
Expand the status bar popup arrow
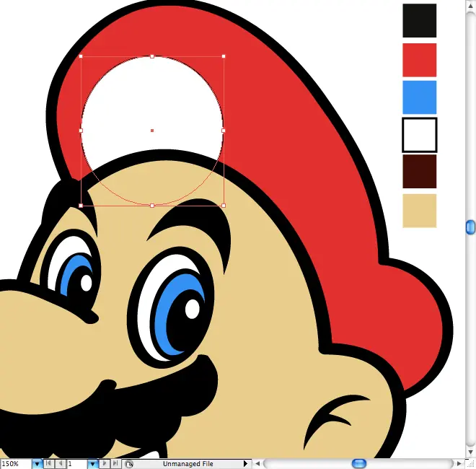[x=245, y=463]
